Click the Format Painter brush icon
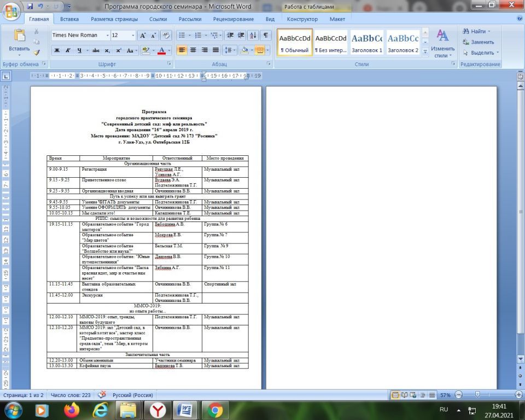The width and height of the screenshot is (525, 420). 37,52
